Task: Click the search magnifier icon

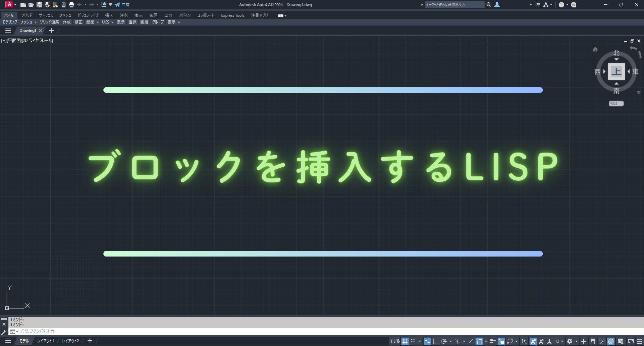Action: coord(489,5)
